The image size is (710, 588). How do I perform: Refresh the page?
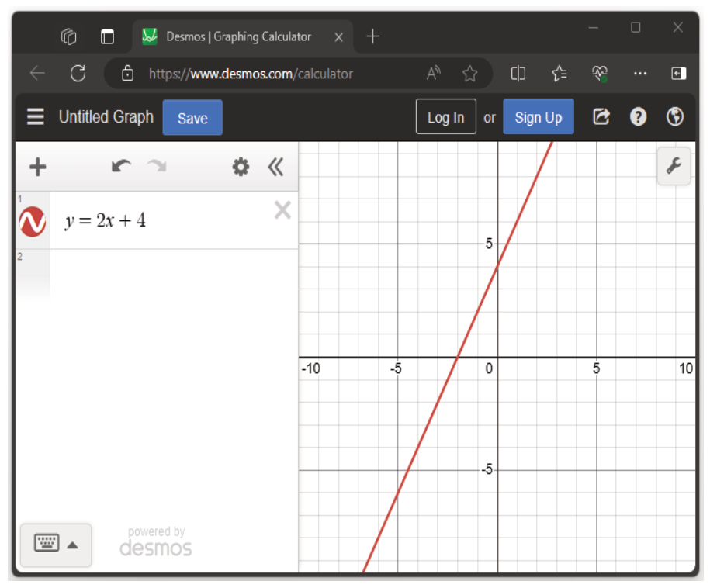click(78, 74)
